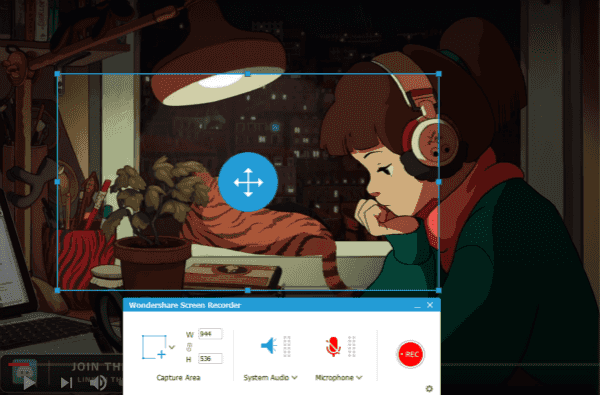Click the height H input field
The image size is (600, 395).
[210, 359]
